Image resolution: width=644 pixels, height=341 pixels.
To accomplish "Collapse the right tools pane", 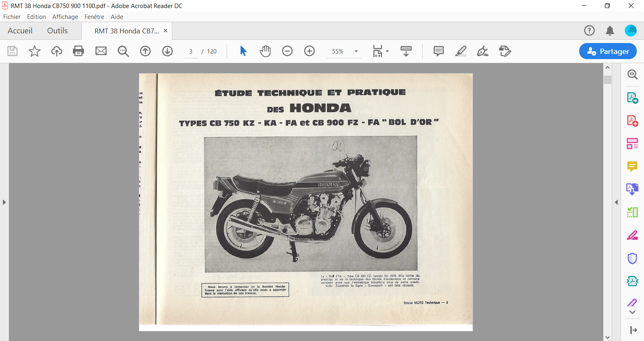I will 616,202.
